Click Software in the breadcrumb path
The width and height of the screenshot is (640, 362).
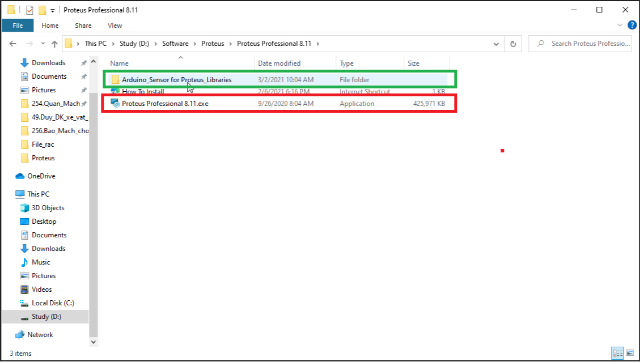coord(175,44)
